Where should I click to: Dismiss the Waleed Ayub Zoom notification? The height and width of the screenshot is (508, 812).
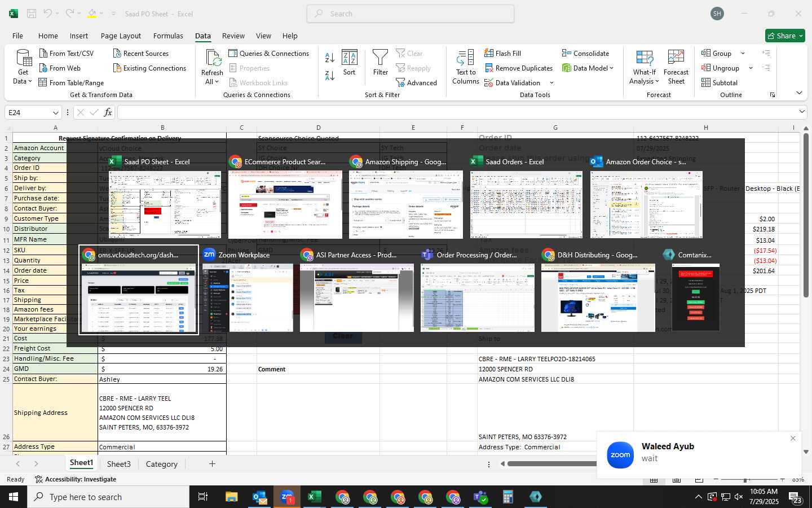point(793,438)
